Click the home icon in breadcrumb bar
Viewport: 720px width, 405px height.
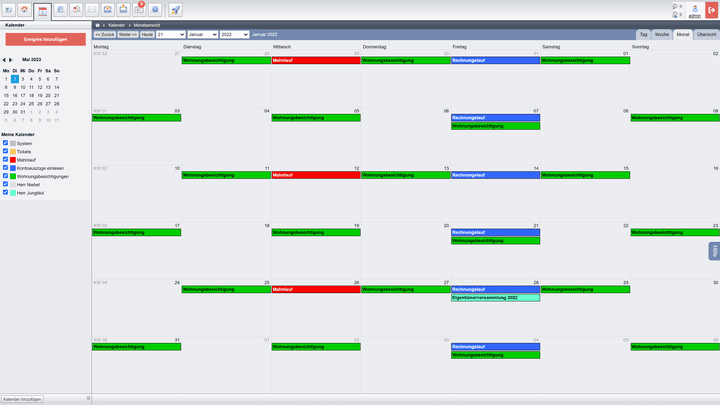point(98,24)
